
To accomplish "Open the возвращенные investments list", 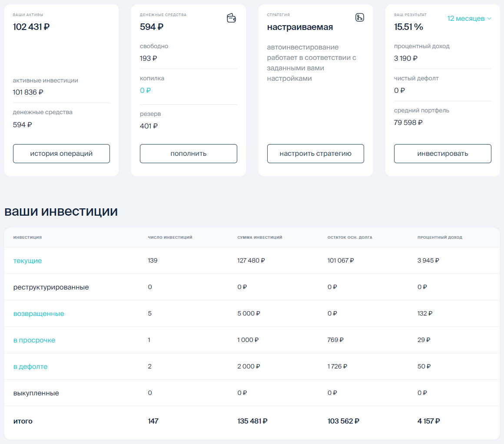I will [x=39, y=313].
